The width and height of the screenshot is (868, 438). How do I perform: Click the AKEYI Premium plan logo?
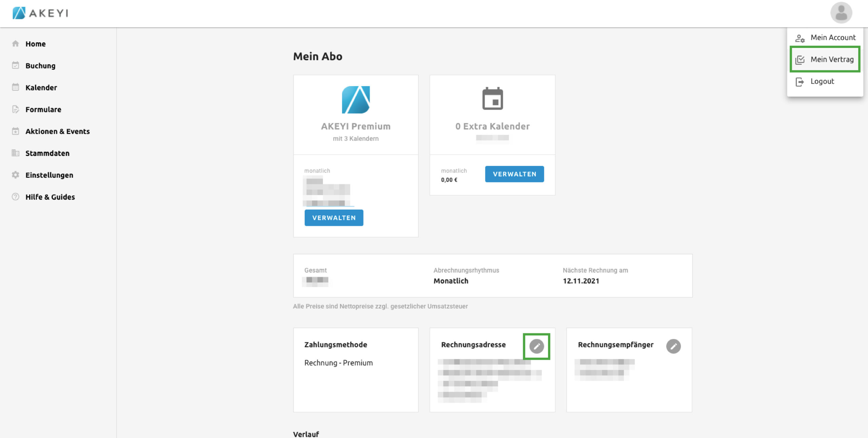pos(356,100)
